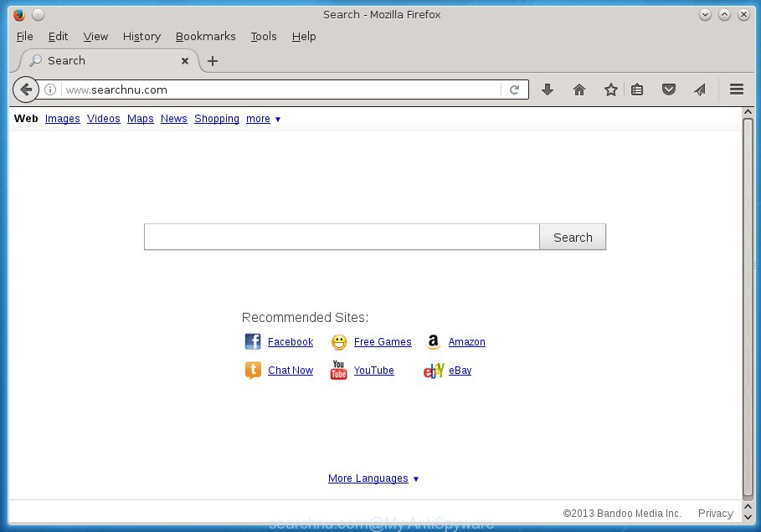Reload the page with the refresh icon

point(515,90)
